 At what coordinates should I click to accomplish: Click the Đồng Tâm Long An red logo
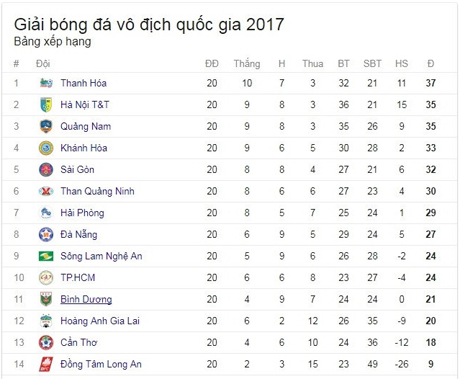point(46,364)
